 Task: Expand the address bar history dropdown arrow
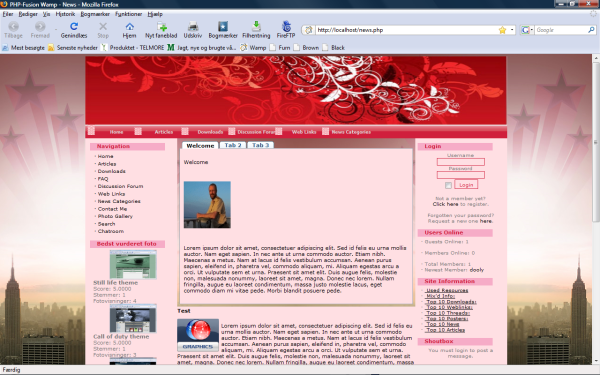pyautogui.click(x=512, y=30)
